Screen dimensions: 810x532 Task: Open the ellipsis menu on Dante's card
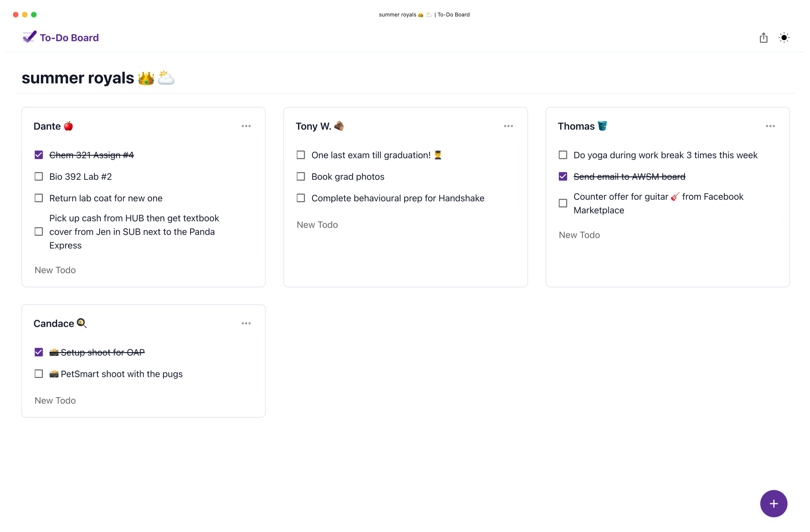pos(246,126)
